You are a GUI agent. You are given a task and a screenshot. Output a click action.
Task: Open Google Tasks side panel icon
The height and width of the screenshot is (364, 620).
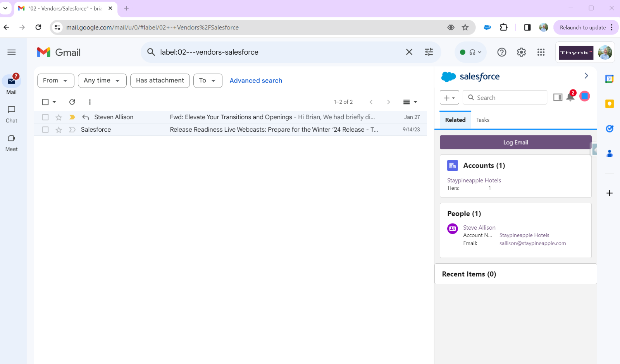610,129
